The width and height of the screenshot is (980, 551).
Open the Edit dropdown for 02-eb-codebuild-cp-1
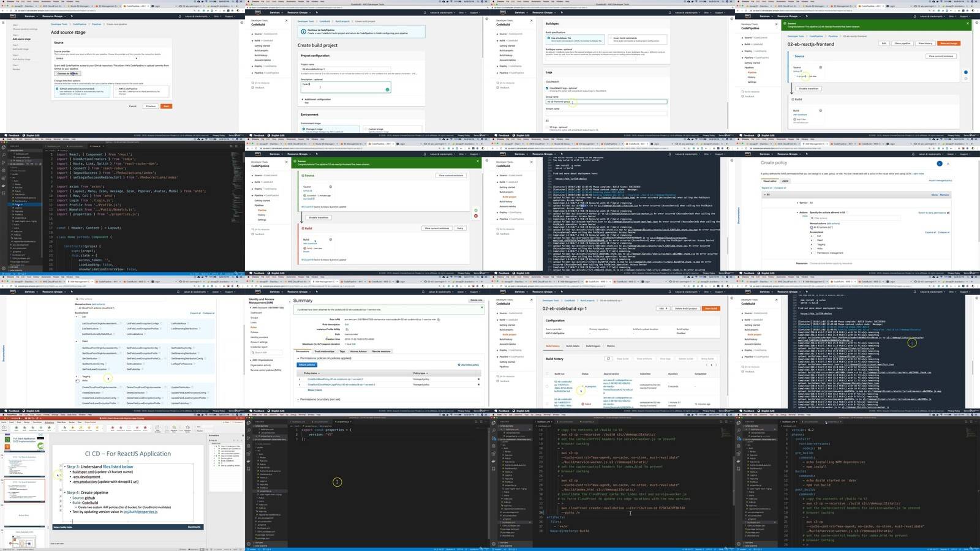pyautogui.click(x=663, y=309)
